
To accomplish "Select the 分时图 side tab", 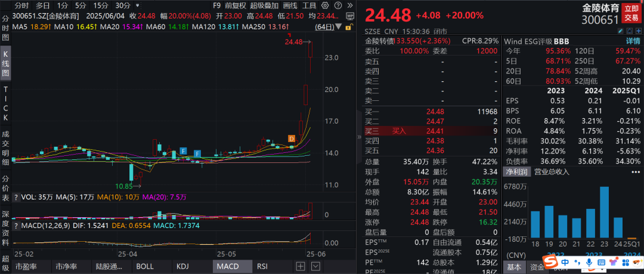I will [6, 29].
